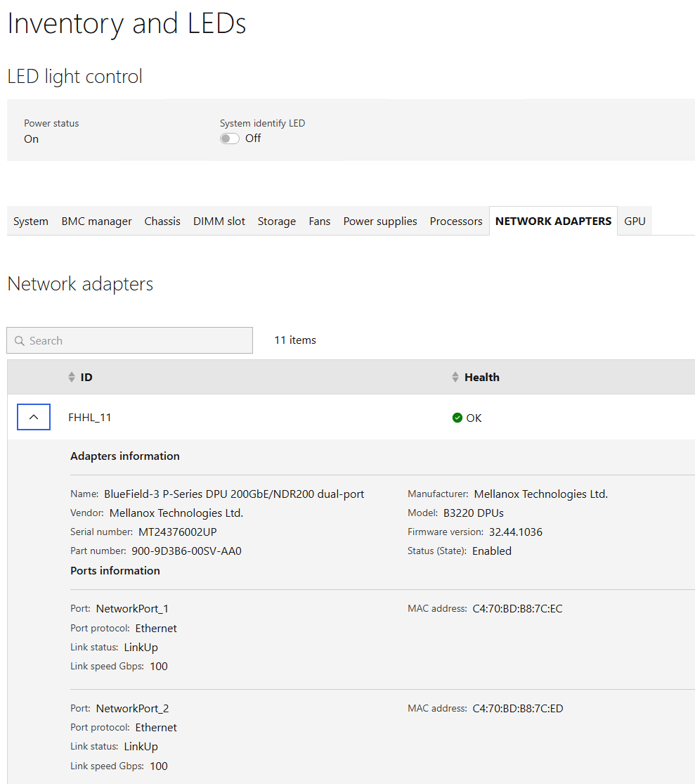Open the BMC manager tab
The height and width of the screenshot is (784, 695).
tap(96, 221)
